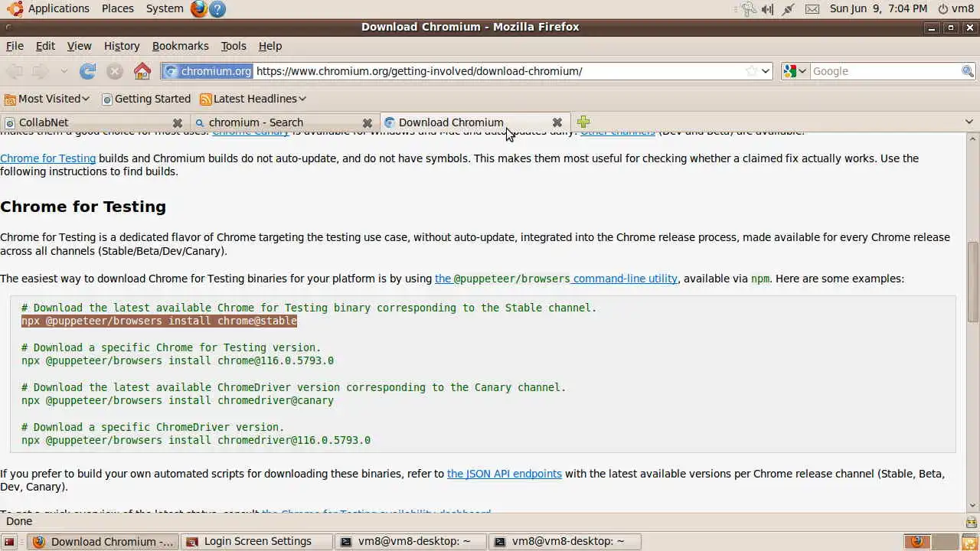
Task: Expand the Most Visited bookmarks folder
Action: 47,99
